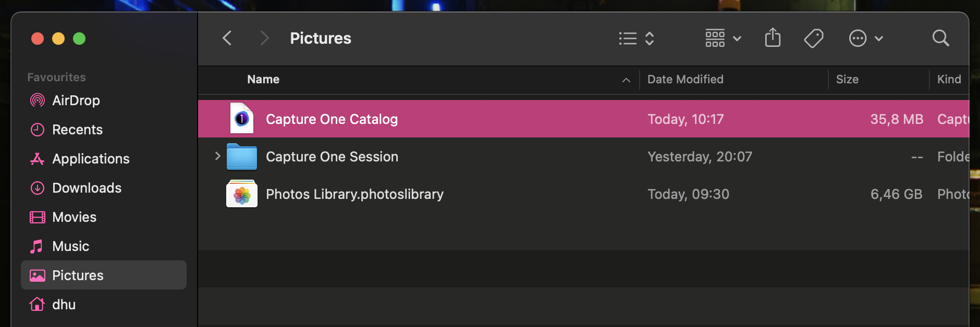This screenshot has height=327, width=980.
Task: Select the Music sidebar item
Action: click(70, 246)
